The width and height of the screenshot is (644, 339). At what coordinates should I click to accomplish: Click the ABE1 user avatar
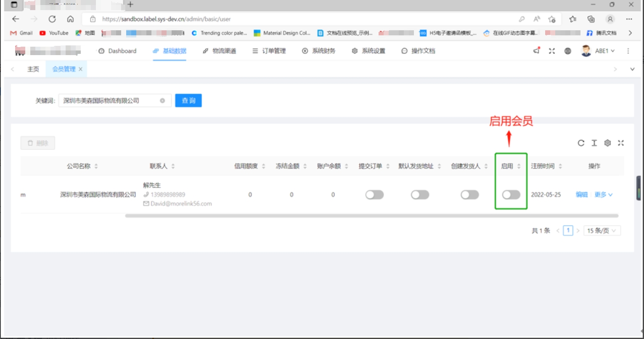click(x=586, y=50)
